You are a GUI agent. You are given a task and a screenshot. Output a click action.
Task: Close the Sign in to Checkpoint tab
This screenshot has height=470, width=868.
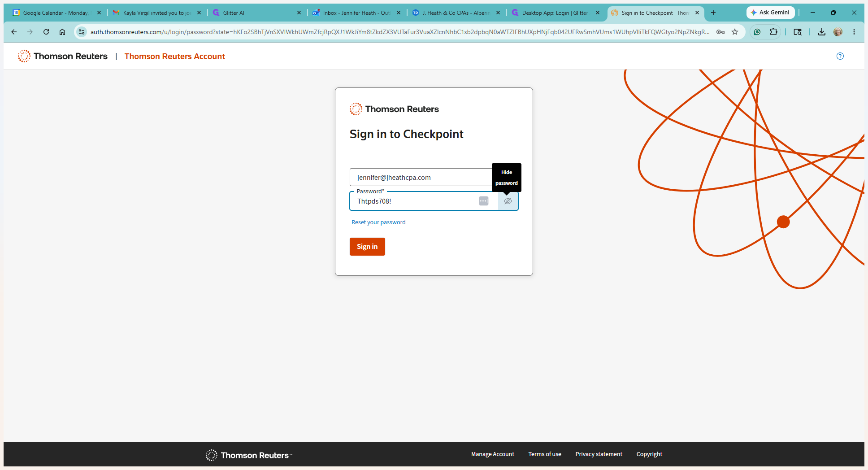coord(697,13)
